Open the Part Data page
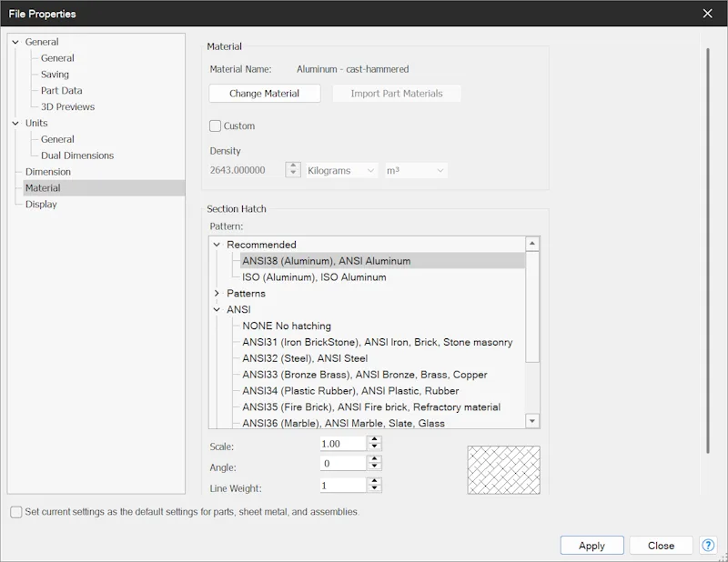Image resolution: width=728 pixels, height=562 pixels. (x=61, y=91)
